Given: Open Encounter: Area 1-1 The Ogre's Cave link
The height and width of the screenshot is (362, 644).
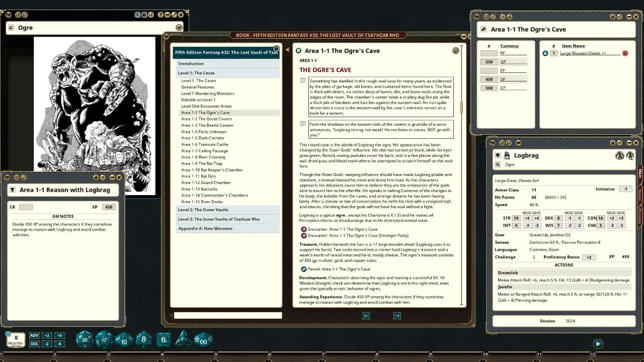Looking at the screenshot, I should click(343, 229).
